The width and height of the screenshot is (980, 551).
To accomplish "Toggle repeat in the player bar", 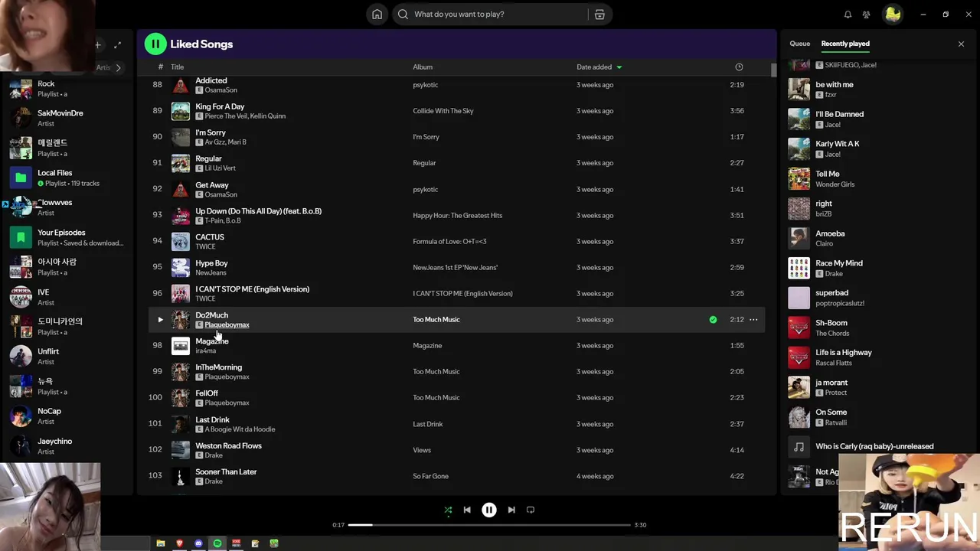I will tap(531, 510).
